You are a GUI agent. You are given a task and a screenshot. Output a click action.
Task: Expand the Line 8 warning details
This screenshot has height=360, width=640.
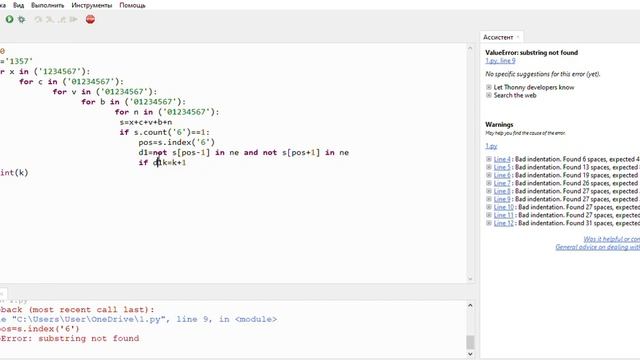pyautogui.click(x=489, y=191)
